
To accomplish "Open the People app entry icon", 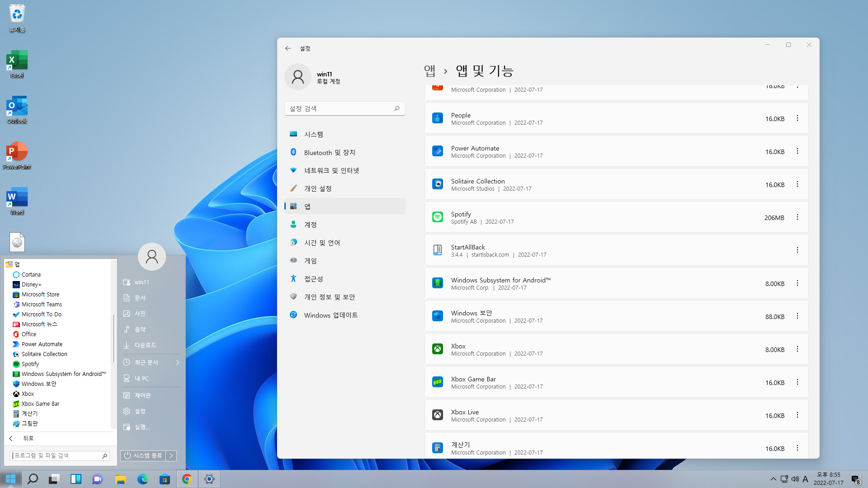I will 437,118.
